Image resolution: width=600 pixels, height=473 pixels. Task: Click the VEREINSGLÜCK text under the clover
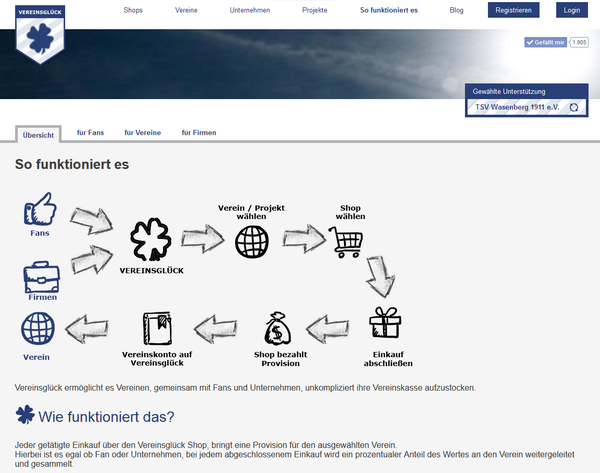152,271
